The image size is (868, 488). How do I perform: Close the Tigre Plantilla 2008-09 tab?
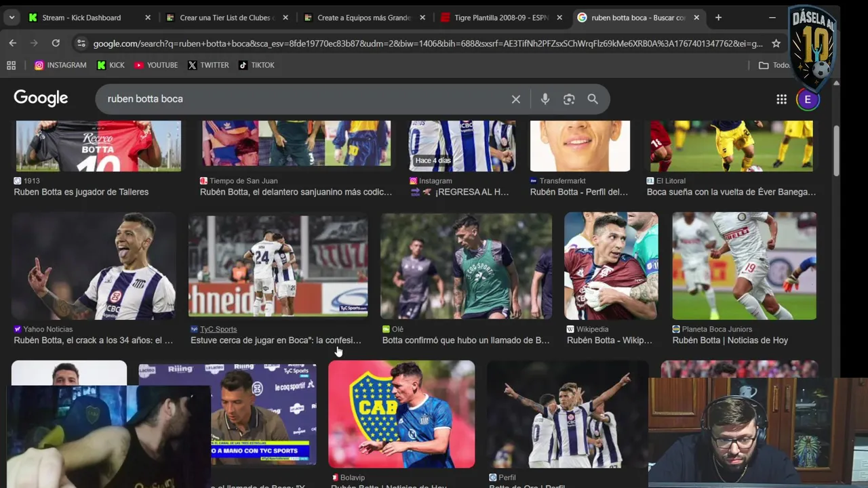pos(559,18)
